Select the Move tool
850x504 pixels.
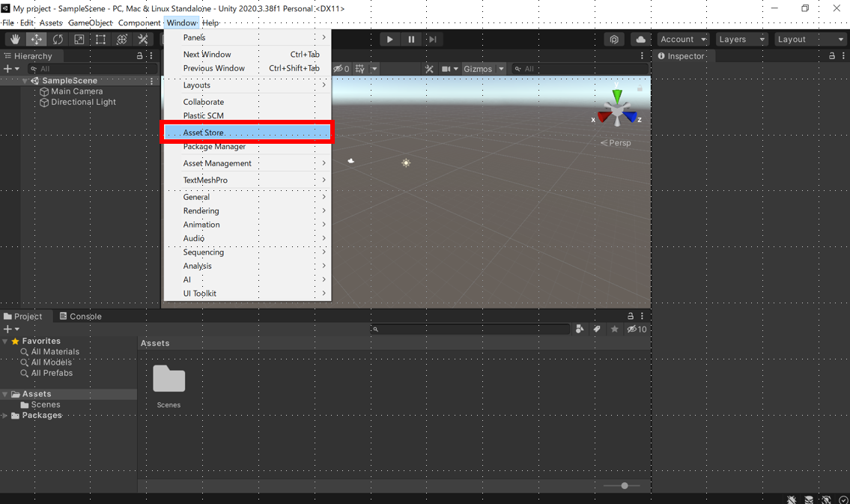coord(36,39)
